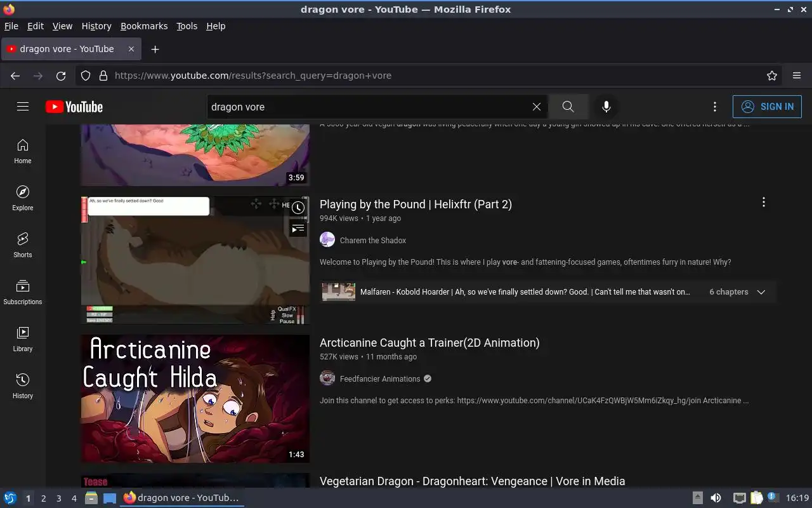812x508 pixels.
Task: Click the 16:19 clock in tray
Action: pos(797,498)
